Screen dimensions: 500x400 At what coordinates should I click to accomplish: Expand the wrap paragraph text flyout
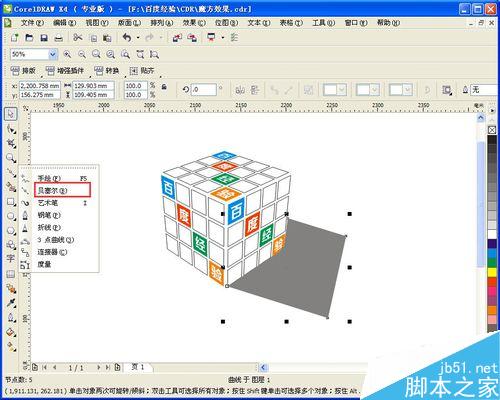point(447,90)
